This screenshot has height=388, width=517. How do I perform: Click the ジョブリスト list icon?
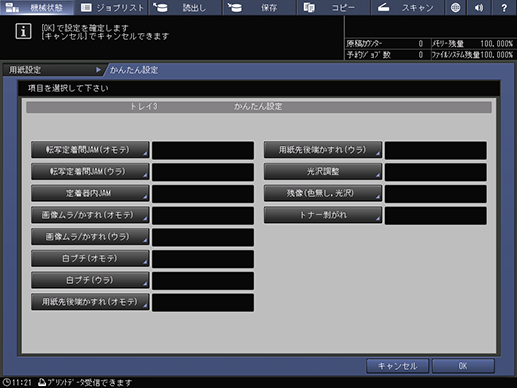pos(86,7)
